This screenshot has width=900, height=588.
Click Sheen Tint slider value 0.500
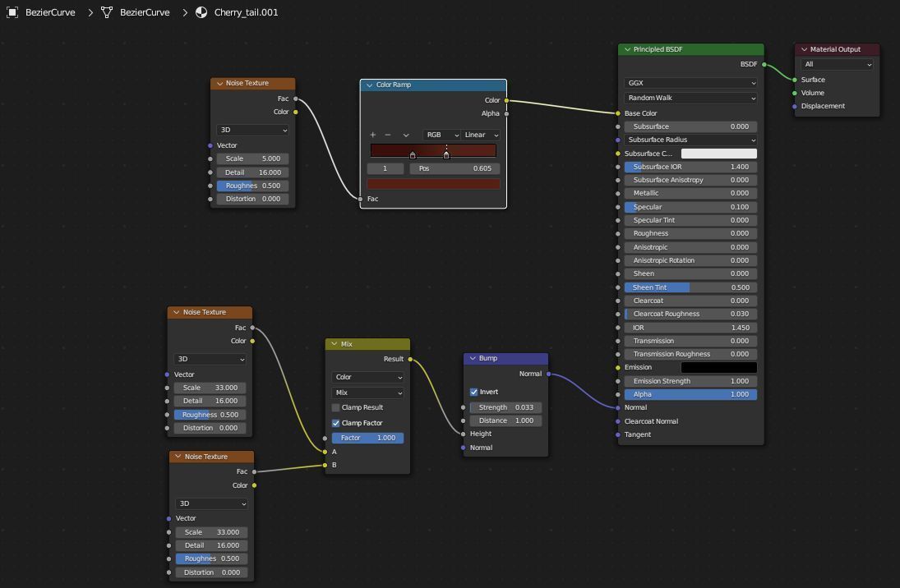tap(690, 287)
